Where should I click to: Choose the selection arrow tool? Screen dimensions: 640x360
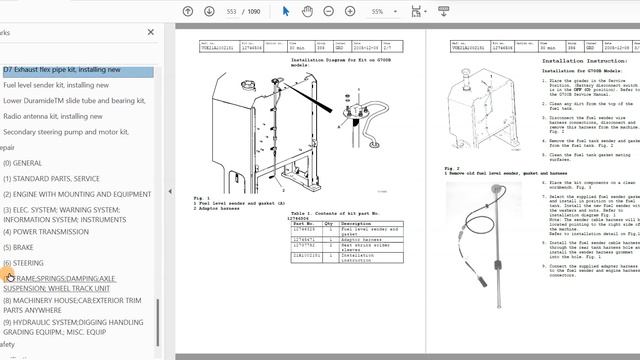(286, 11)
